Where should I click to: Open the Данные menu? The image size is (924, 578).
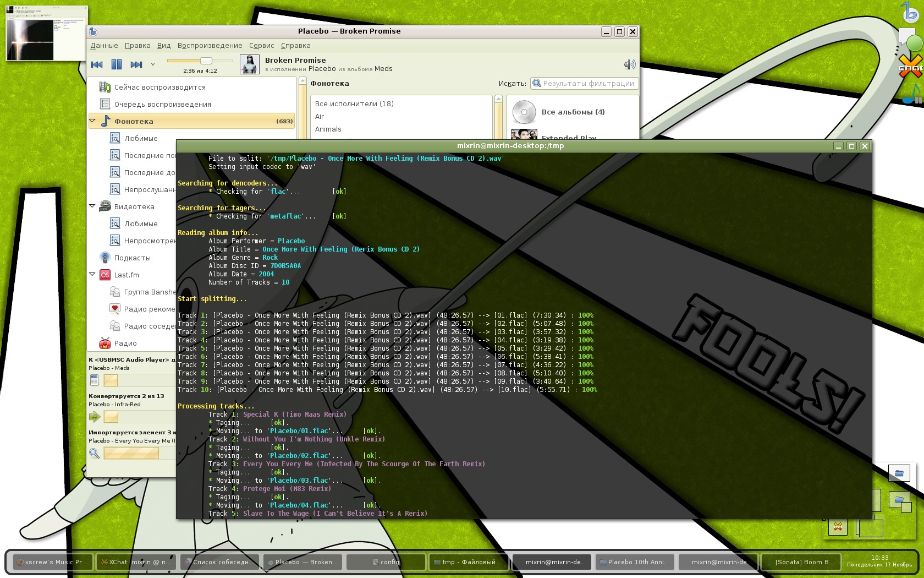pyautogui.click(x=104, y=46)
